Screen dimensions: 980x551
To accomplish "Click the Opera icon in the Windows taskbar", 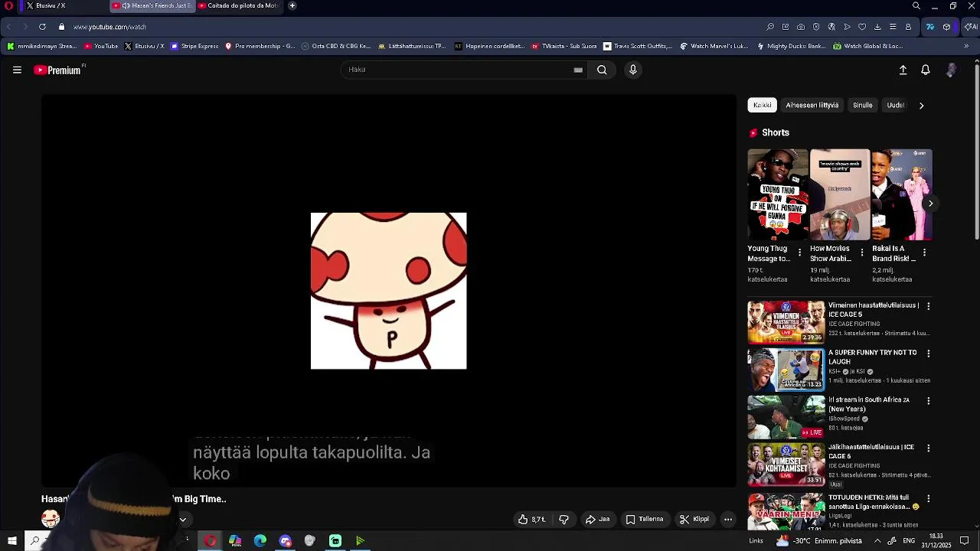I will 210,541.
